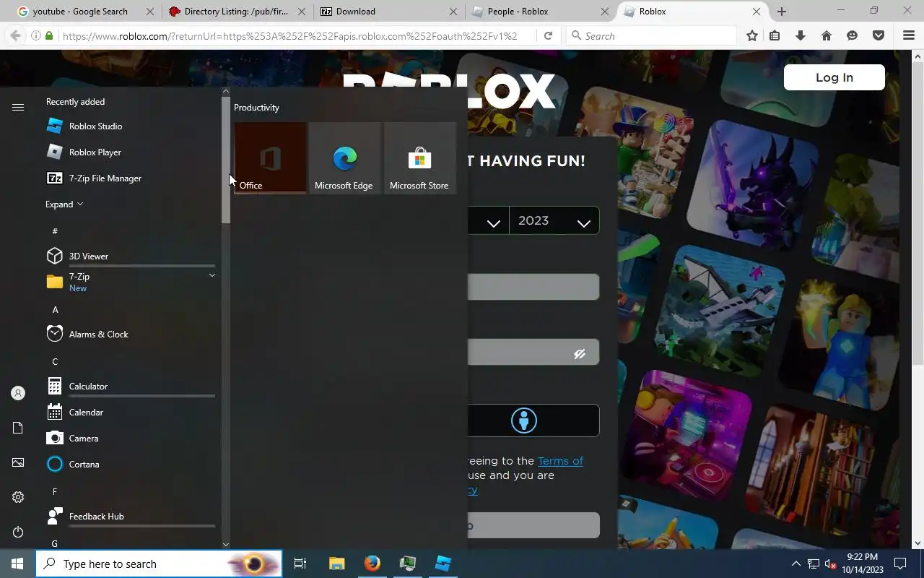This screenshot has width=924, height=578.
Task: Open Calendar app
Action: coord(130,413)
